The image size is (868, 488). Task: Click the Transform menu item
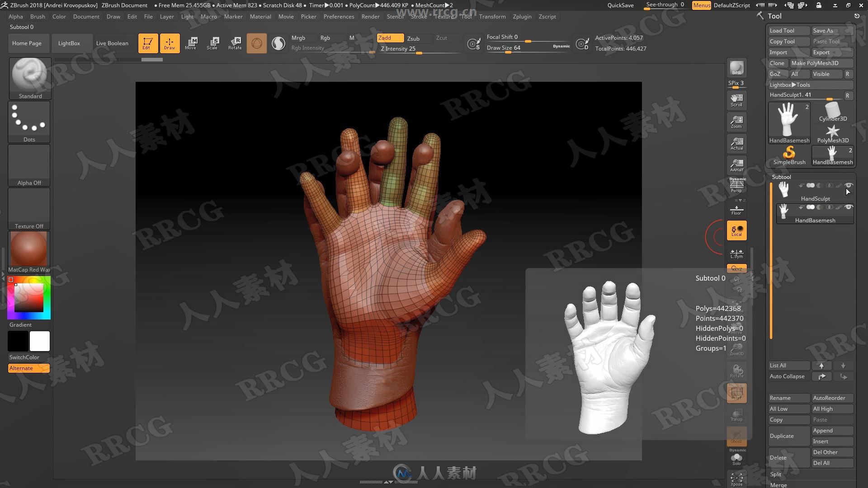tap(492, 16)
